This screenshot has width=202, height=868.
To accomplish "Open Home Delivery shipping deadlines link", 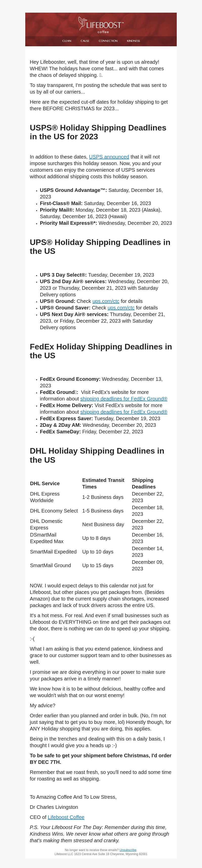I will pos(123,412).
